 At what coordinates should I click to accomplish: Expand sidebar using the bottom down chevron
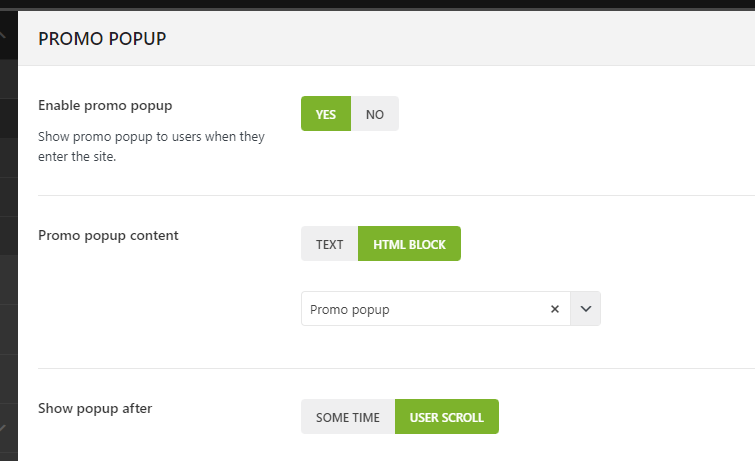point(4,428)
